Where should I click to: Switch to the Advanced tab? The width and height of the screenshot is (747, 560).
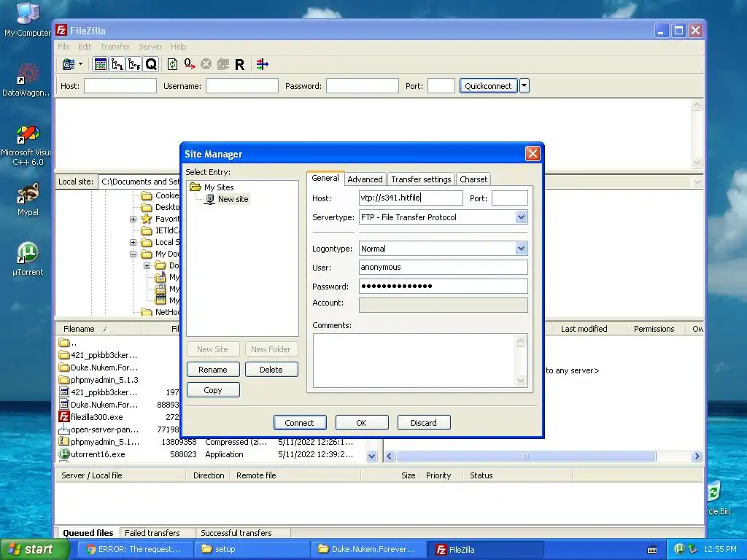pyautogui.click(x=365, y=179)
